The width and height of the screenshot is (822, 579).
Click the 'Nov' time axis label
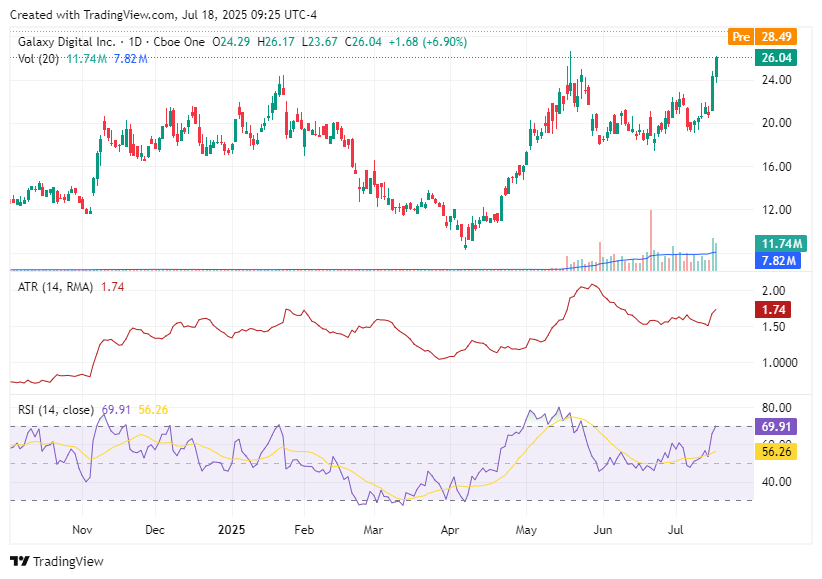click(82, 530)
